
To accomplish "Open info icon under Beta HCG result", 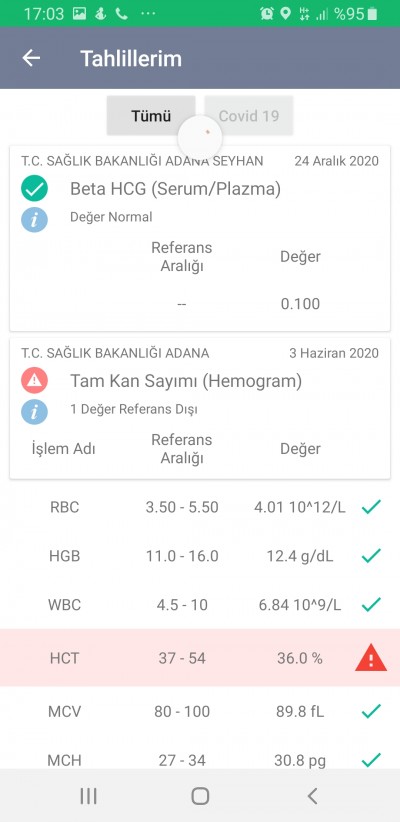I will click(35, 219).
